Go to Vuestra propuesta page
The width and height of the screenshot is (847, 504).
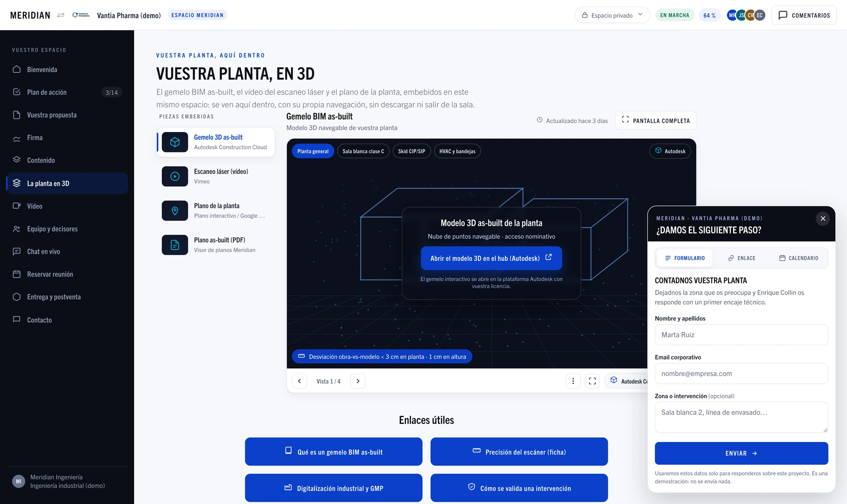point(67,115)
